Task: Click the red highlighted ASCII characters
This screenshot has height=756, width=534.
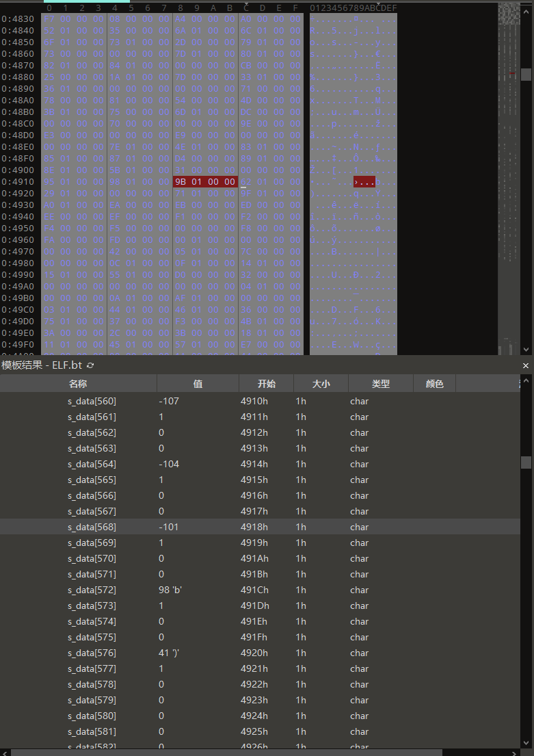Action: pyautogui.click(x=364, y=182)
